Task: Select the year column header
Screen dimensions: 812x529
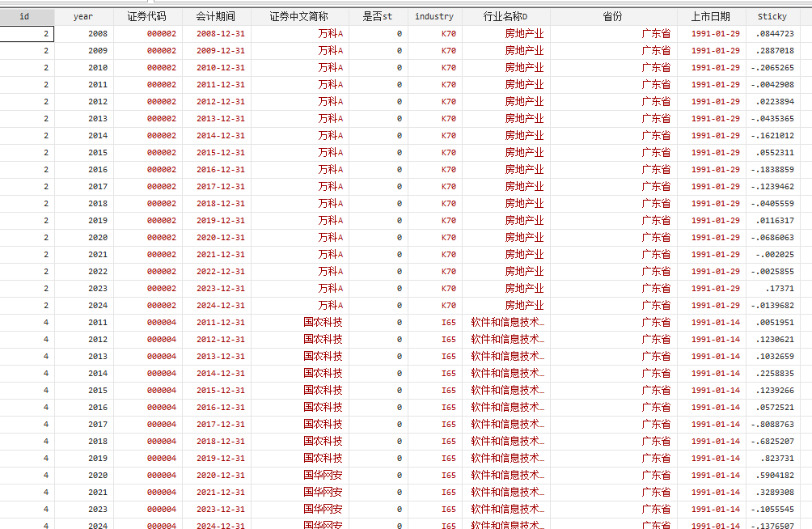Action: tap(82, 16)
